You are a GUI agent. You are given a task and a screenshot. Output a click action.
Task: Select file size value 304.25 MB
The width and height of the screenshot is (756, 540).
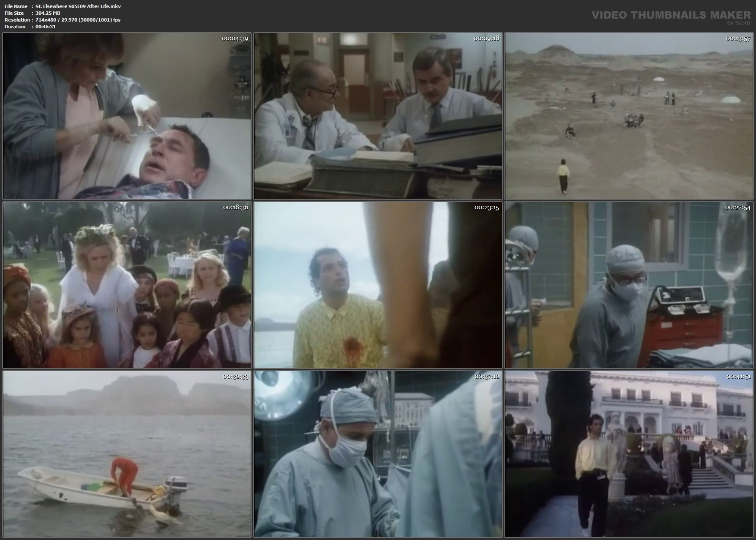[48, 13]
